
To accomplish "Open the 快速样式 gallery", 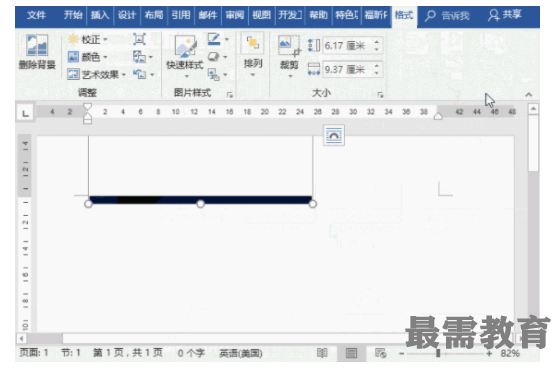I will [x=185, y=57].
